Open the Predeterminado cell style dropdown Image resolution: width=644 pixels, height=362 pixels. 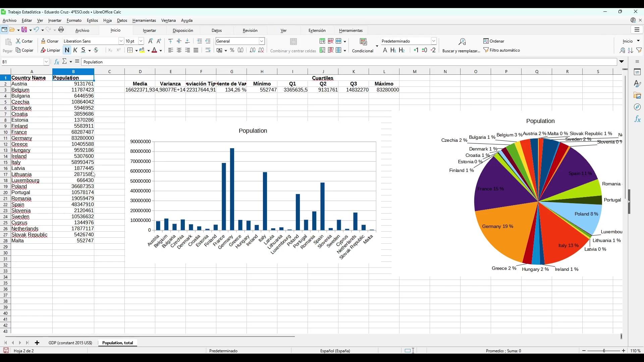(433, 41)
